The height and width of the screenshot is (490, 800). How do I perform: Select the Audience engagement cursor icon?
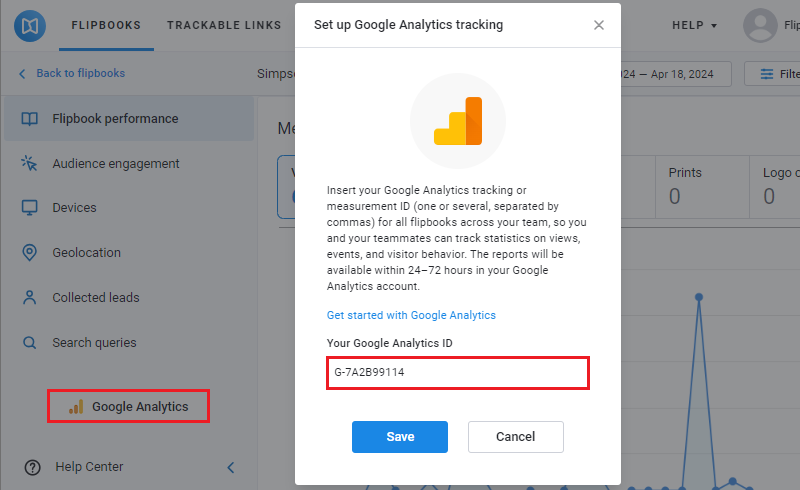click(x=30, y=163)
